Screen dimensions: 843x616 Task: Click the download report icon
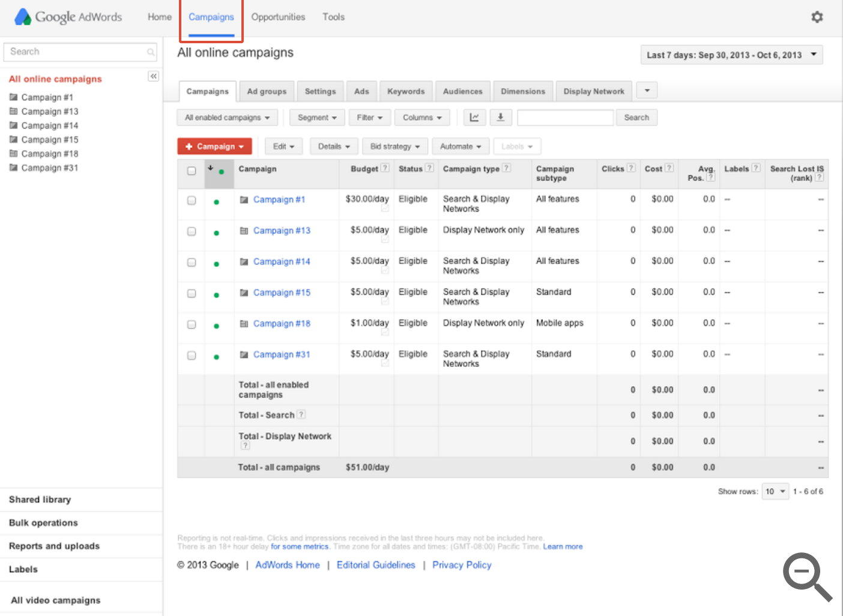click(501, 118)
